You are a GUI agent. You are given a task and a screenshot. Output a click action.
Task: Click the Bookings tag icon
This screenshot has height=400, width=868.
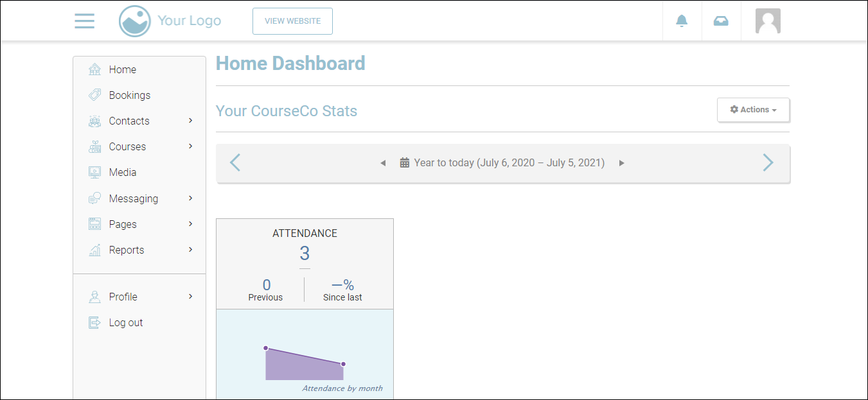pos(94,95)
